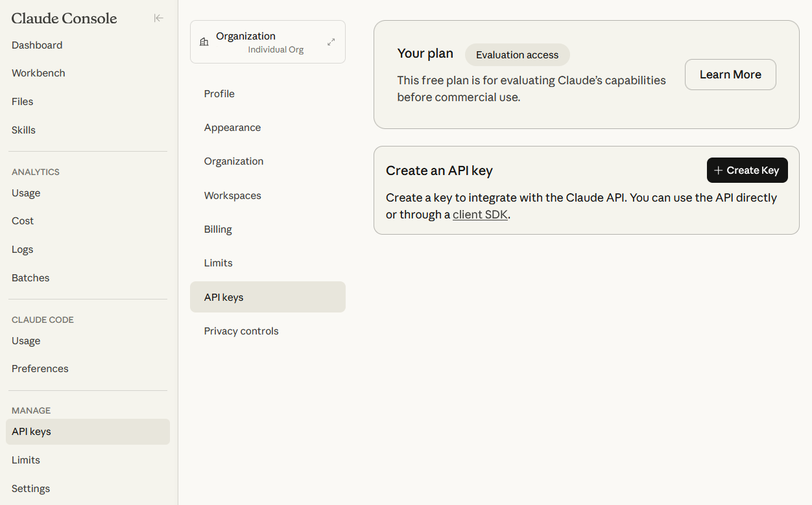The image size is (812, 505).
Task: Click the Create Key button
Action: point(747,170)
